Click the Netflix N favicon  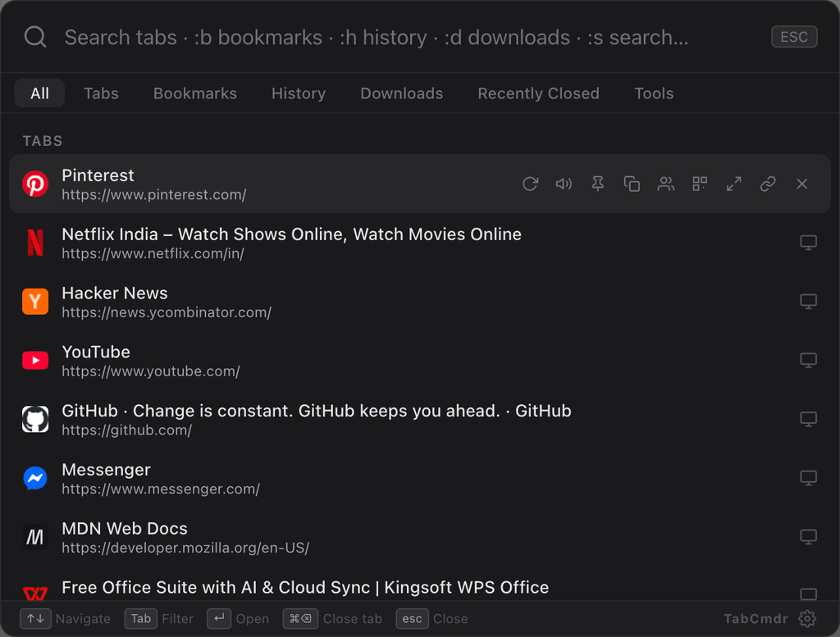coord(35,243)
